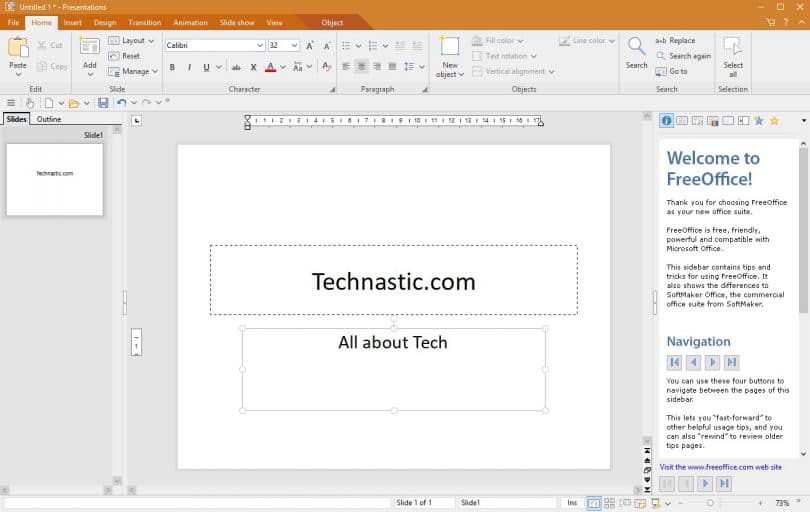Open the Slide show ribbon tab
The image size is (810, 512).
pyautogui.click(x=237, y=23)
